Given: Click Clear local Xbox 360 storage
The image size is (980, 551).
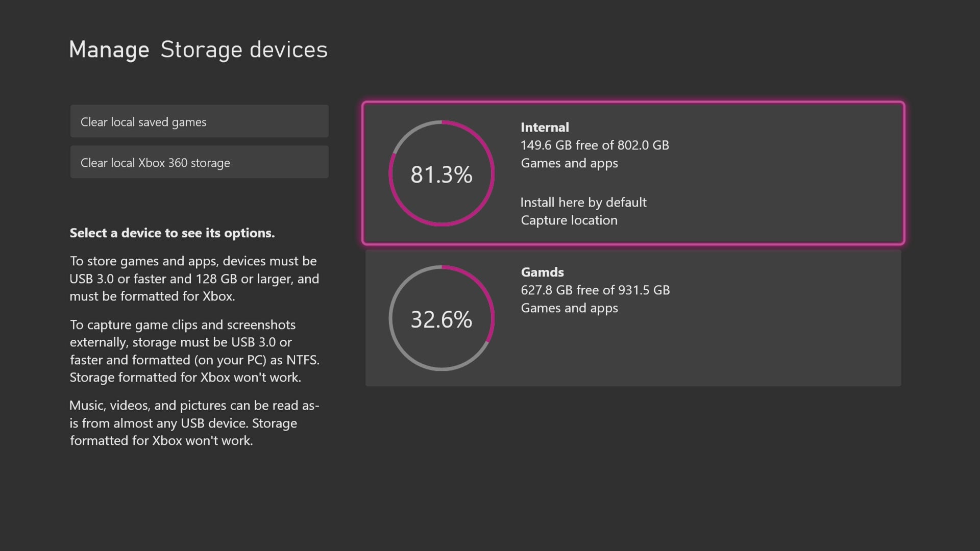Looking at the screenshot, I should click(199, 162).
